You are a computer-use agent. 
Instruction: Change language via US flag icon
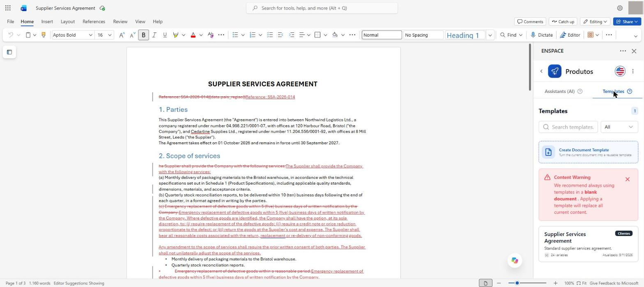tap(620, 71)
